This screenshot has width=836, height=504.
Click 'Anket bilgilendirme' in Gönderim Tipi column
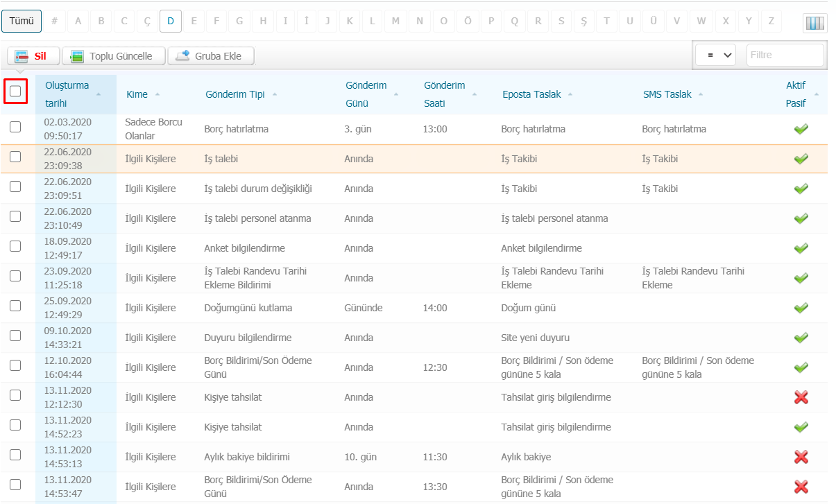245,248
